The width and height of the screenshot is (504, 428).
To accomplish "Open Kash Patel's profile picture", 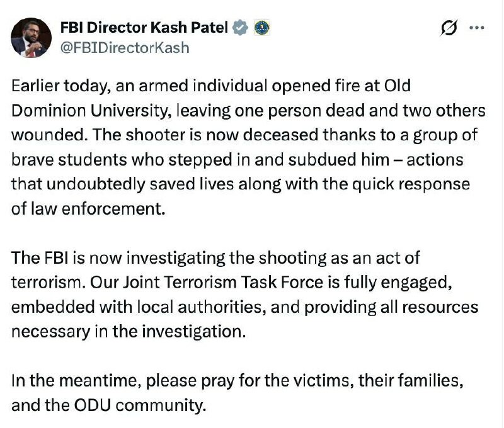I will (x=30, y=38).
